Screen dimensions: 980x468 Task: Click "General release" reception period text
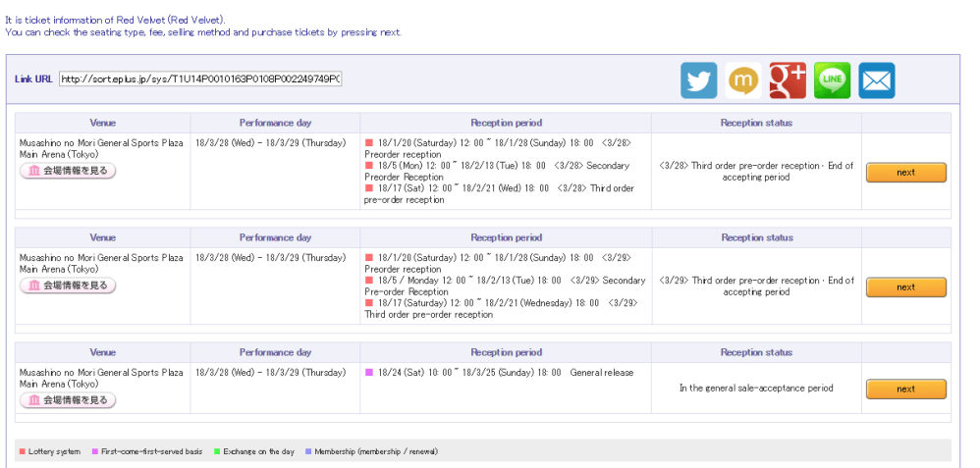(x=601, y=373)
